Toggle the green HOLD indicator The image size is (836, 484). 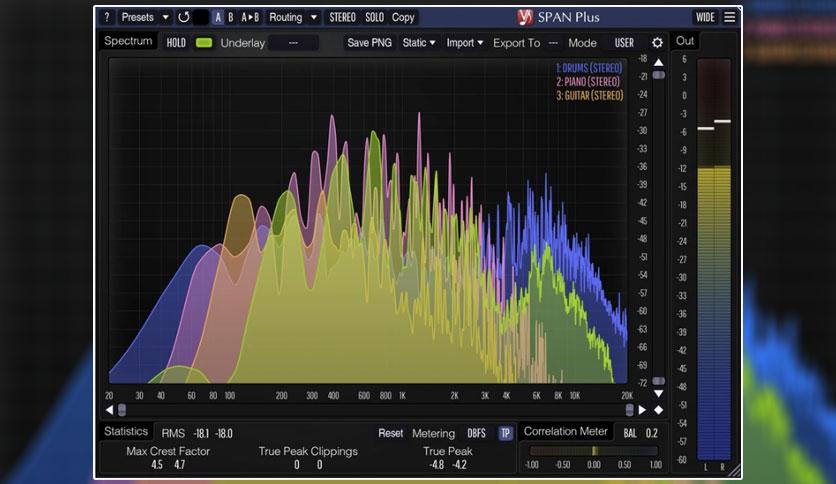click(204, 43)
